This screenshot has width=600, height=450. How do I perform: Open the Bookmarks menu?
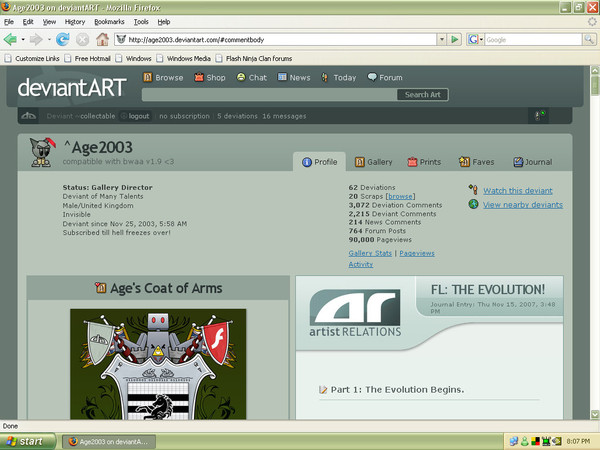click(x=109, y=22)
